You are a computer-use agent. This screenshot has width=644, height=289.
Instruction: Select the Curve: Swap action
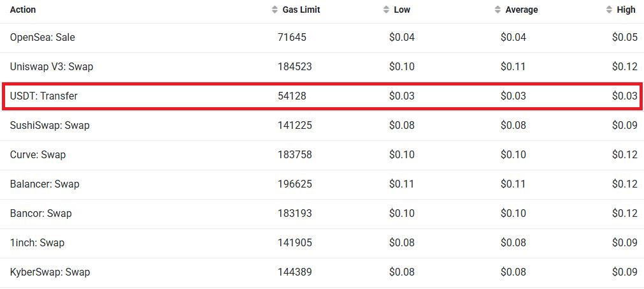(x=38, y=155)
